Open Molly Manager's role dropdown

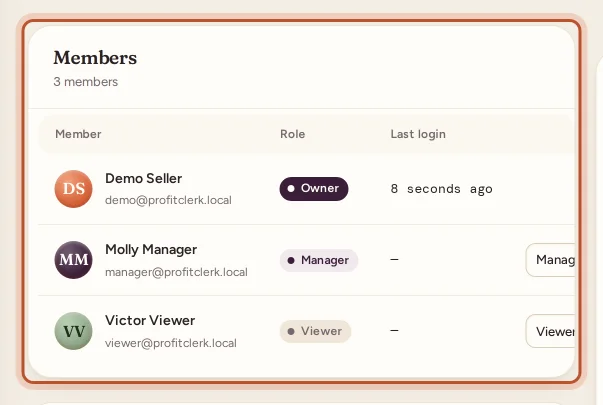[550, 260]
